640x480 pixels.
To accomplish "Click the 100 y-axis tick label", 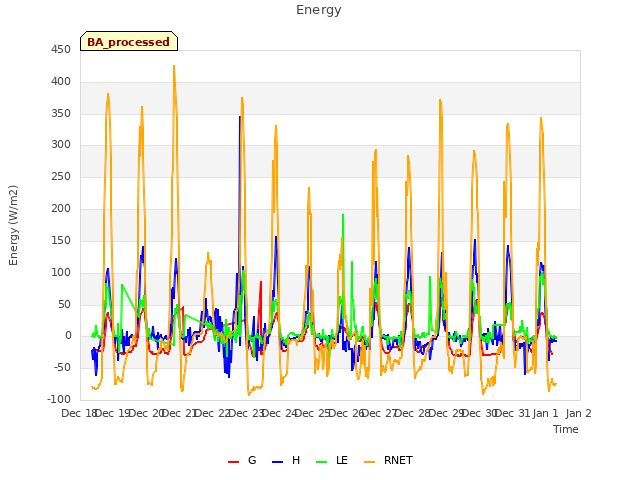I will (61, 272).
